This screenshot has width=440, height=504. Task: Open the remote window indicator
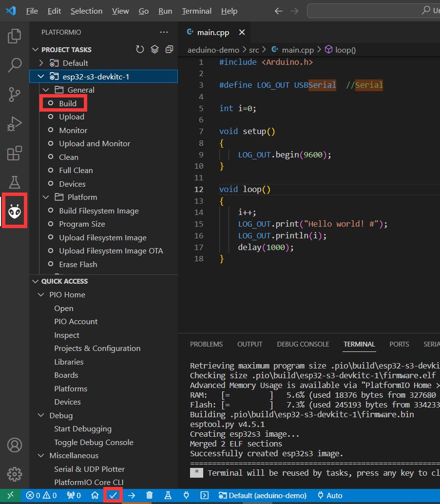point(10,495)
